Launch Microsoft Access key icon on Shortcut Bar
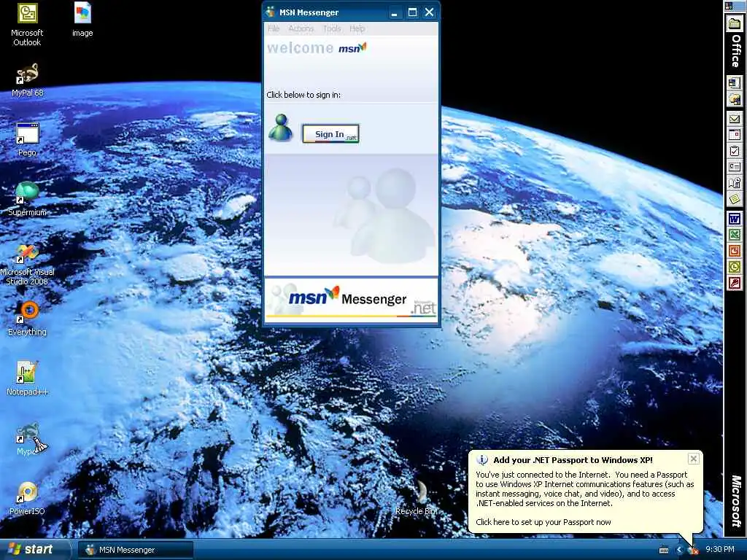 [734, 283]
